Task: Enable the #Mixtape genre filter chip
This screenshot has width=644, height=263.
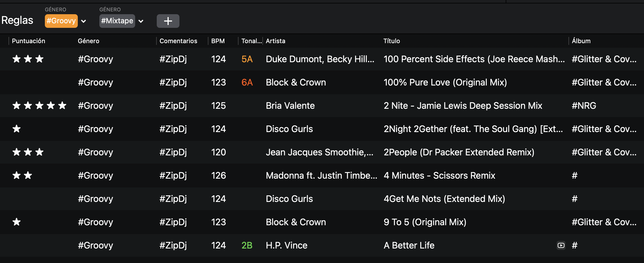Action: (117, 21)
